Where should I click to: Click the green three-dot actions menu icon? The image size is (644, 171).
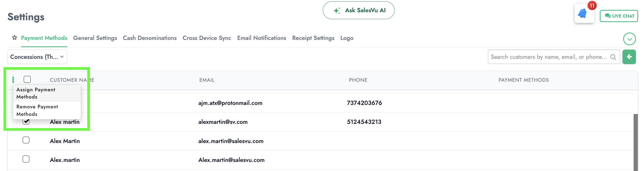pyautogui.click(x=13, y=80)
